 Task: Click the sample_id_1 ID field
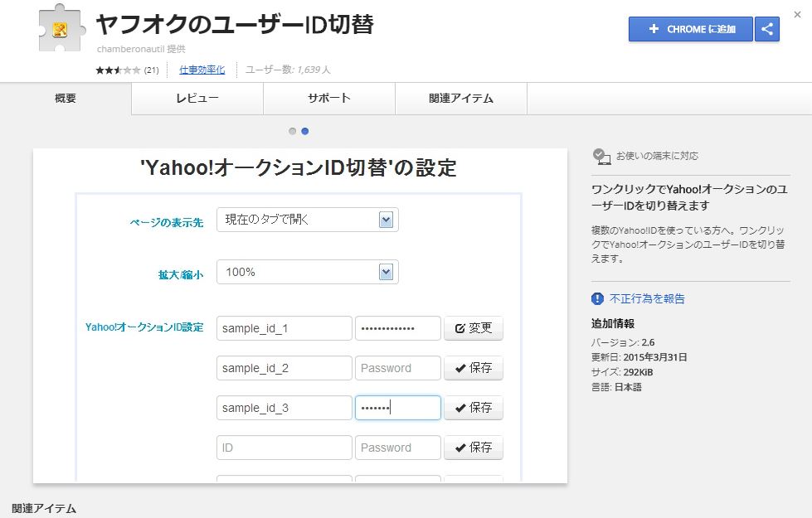284,328
